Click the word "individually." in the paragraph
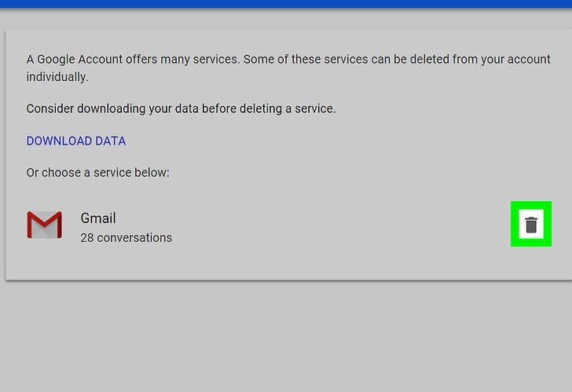 point(57,77)
